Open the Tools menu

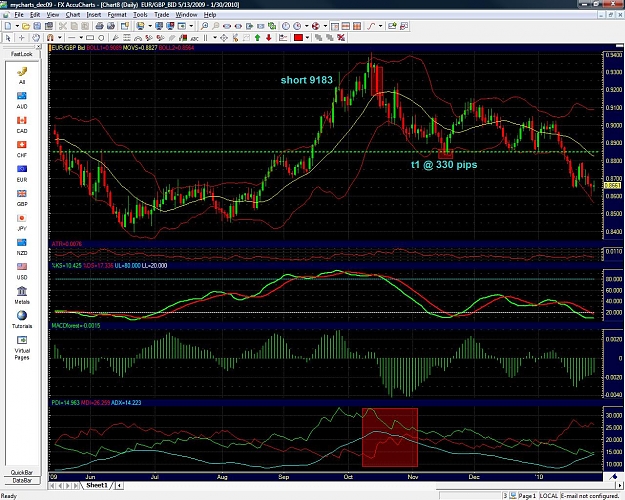click(x=140, y=15)
